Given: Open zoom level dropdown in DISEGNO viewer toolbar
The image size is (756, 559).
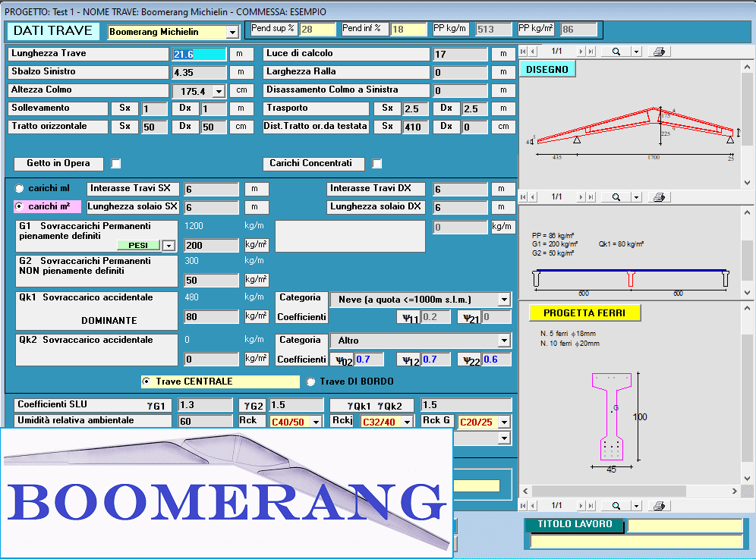Looking at the screenshot, I should tap(636, 51).
